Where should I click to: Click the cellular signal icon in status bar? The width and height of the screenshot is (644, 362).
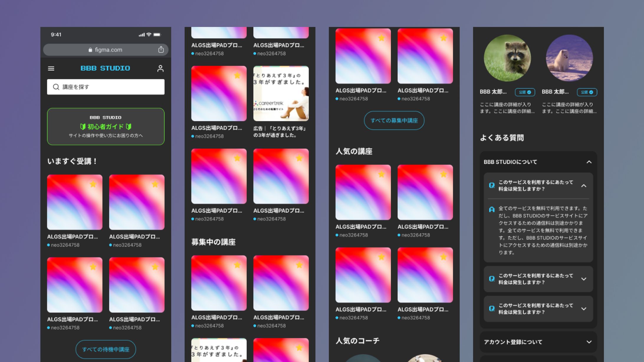click(x=142, y=35)
